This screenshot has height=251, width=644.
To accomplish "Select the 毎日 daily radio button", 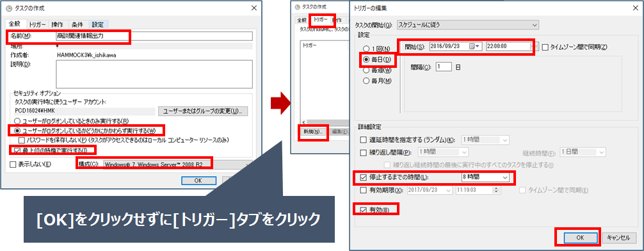I will [x=366, y=60].
